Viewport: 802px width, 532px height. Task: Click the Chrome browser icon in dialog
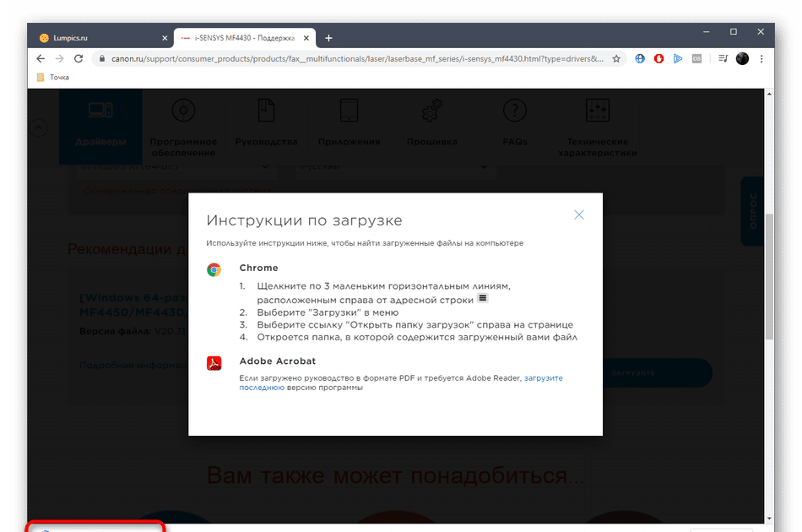[214, 269]
